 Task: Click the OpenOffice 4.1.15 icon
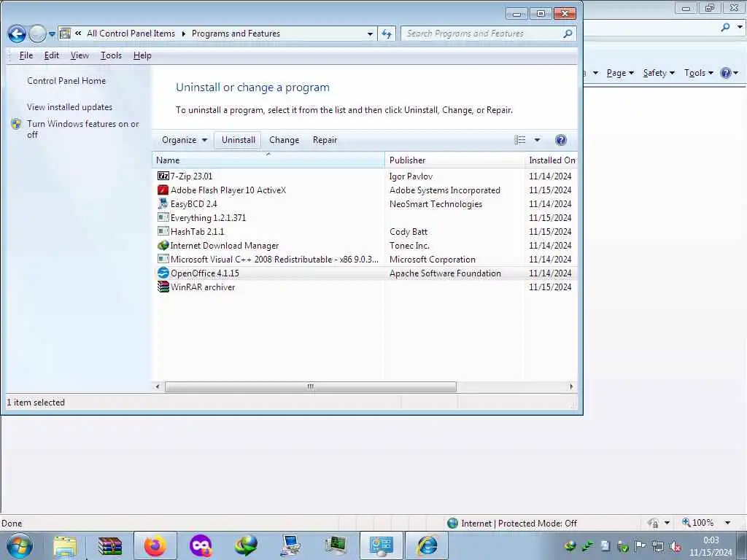click(x=163, y=273)
